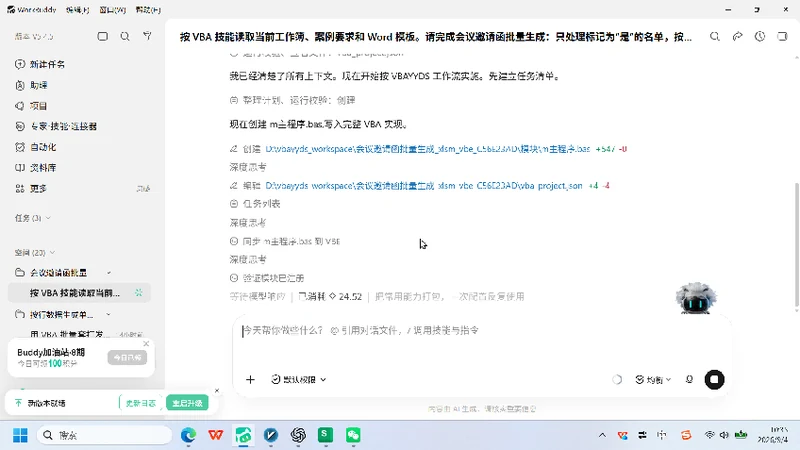Share conversation with the header arrow icon
This screenshot has height=450, width=800.
tap(737, 36)
